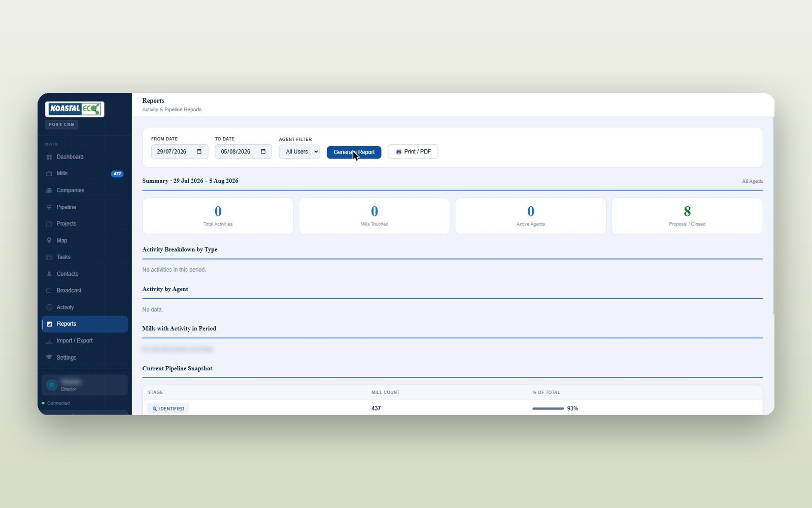The image size is (812, 508).
Task: Click the IDENTIFIED stage badge
Action: pos(168,408)
